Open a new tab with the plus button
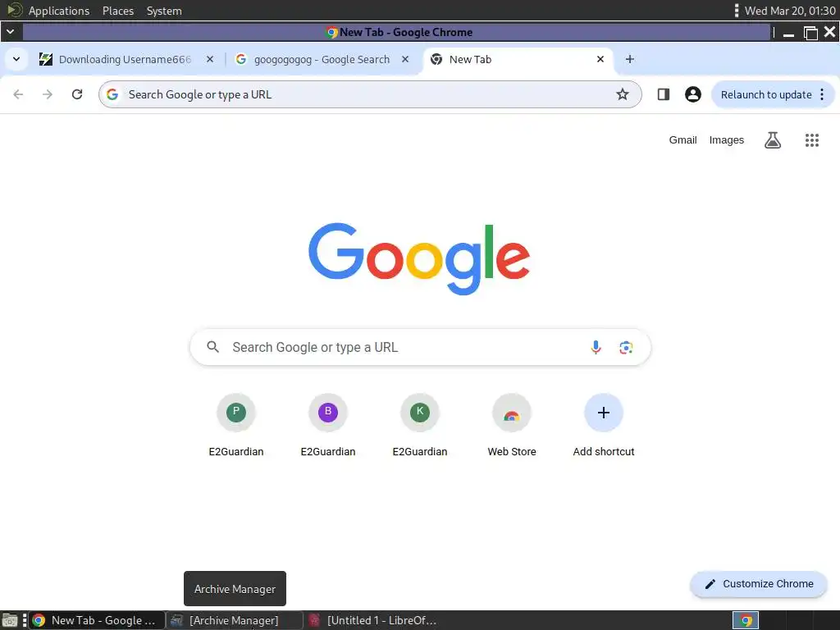Screen dimensions: 840x630 tap(630, 59)
